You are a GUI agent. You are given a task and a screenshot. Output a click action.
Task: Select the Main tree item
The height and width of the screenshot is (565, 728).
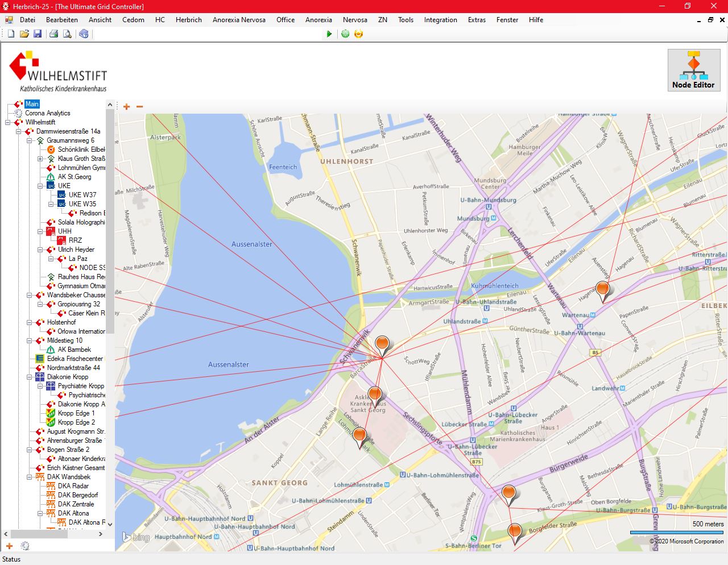coord(32,104)
